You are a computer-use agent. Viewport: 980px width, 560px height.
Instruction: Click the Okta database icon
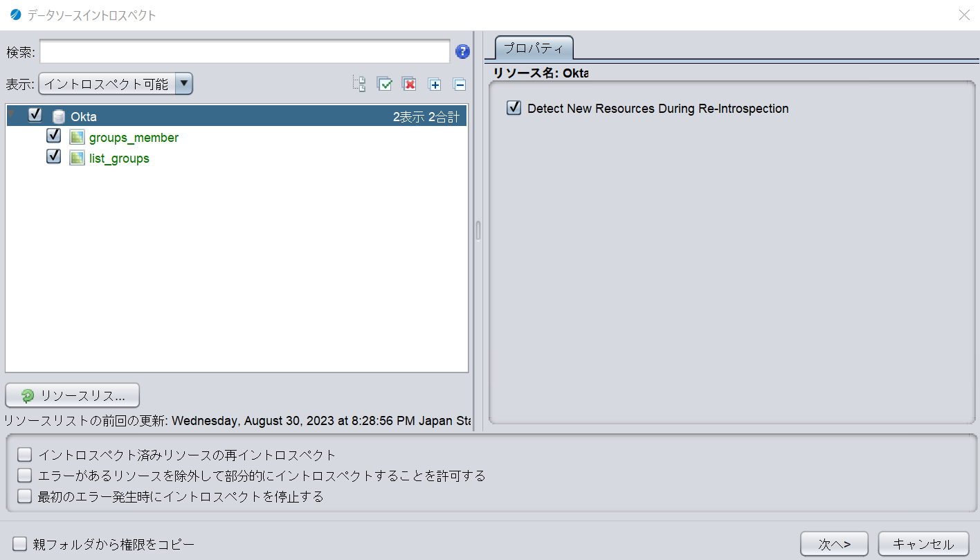pyautogui.click(x=59, y=117)
